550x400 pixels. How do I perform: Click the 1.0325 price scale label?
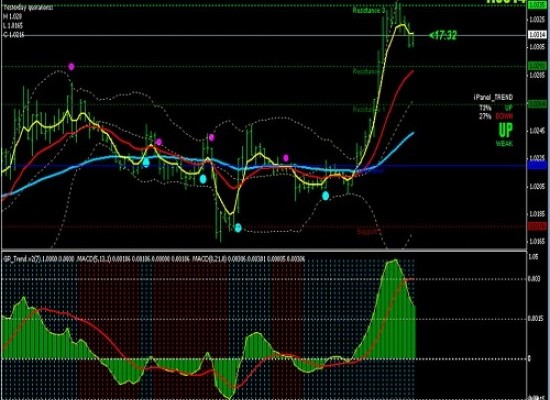537,20
